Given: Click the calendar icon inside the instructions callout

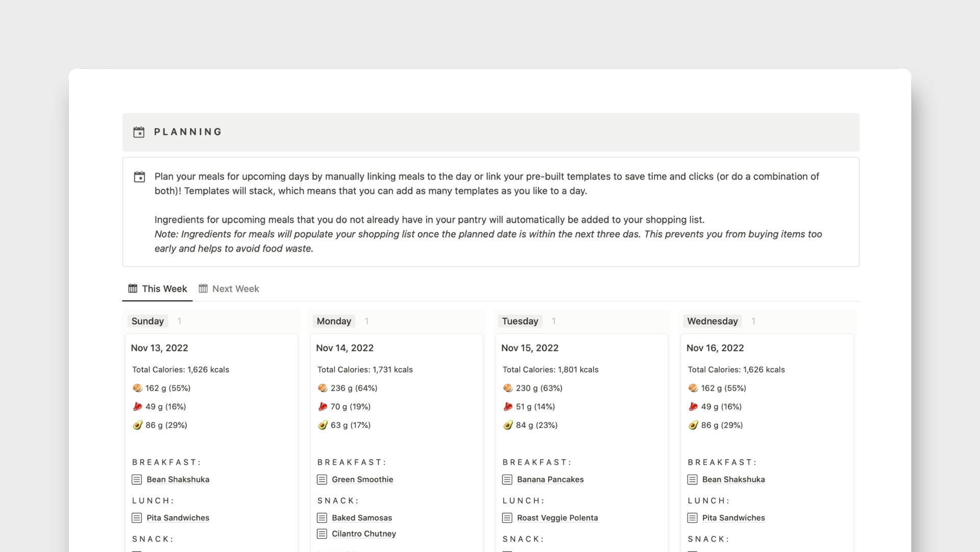Looking at the screenshot, I should click(x=139, y=177).
